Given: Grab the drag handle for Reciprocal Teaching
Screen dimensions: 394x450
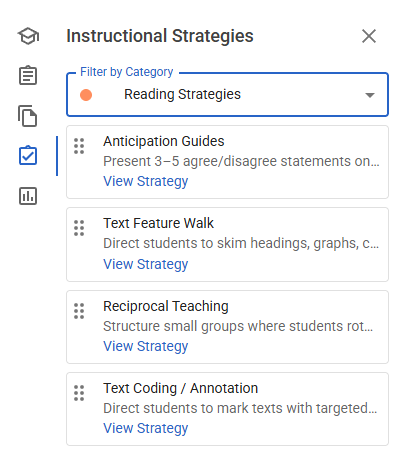Looking at the screenshot, I should pyautogui.click(x=79, y=311).
